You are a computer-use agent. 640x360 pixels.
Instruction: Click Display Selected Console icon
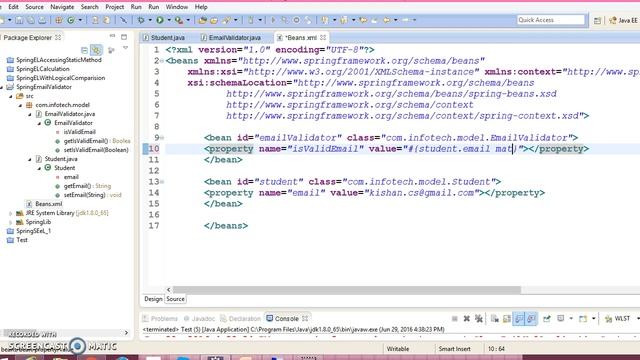click(560, 319)
